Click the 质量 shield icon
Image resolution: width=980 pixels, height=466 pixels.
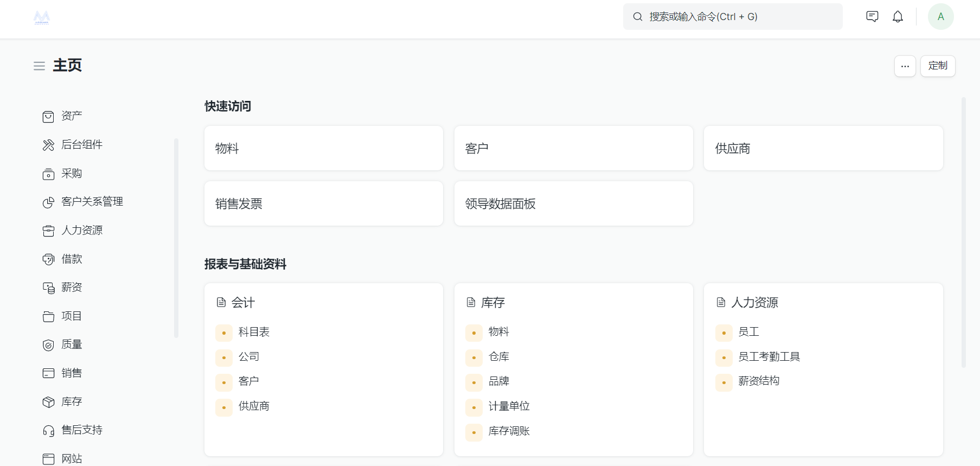pyautogui.click(x=48, y=345)
